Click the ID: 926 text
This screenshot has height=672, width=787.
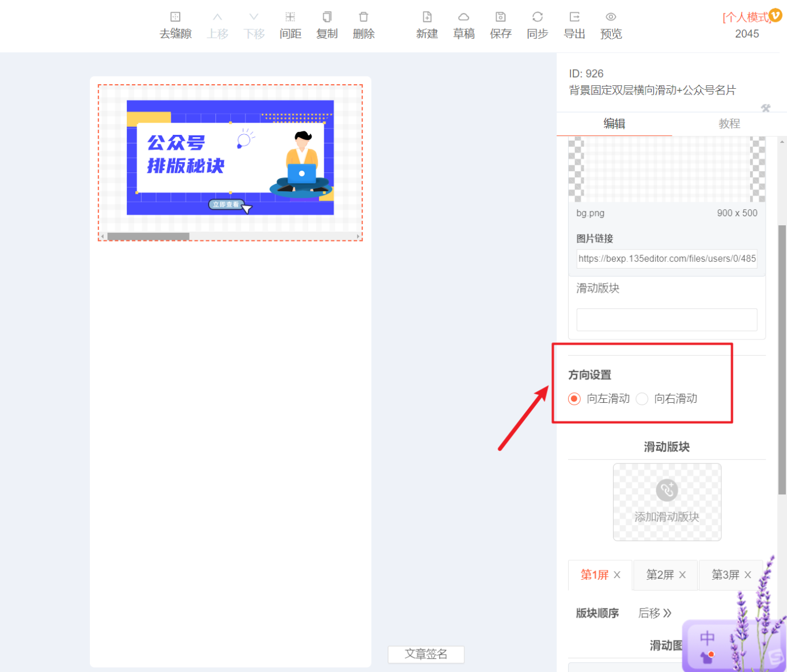587,74
